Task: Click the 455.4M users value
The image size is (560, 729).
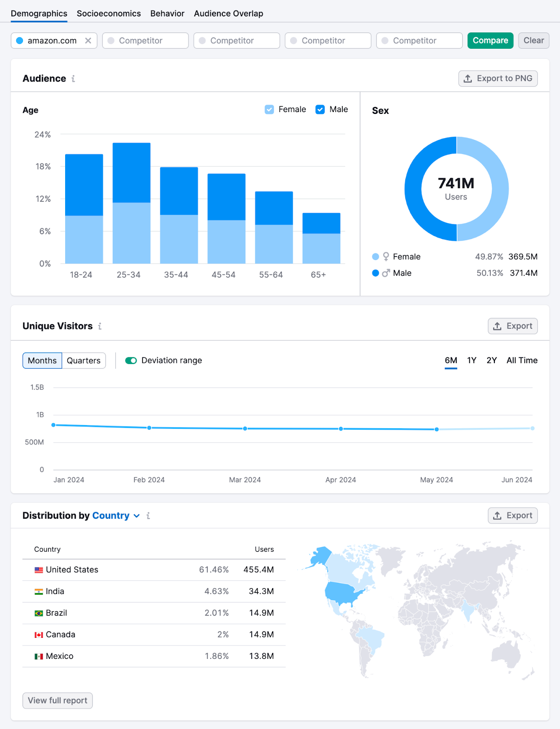Action: tap(259, 570)
